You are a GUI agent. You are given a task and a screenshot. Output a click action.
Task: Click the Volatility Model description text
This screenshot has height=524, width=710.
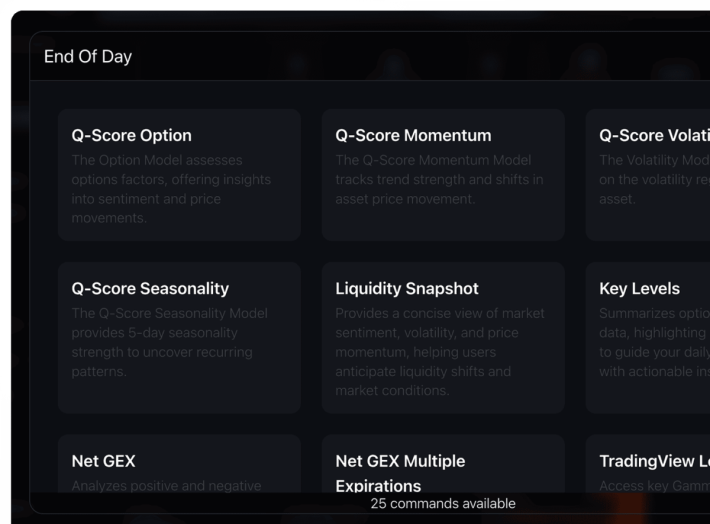point(653,180)
